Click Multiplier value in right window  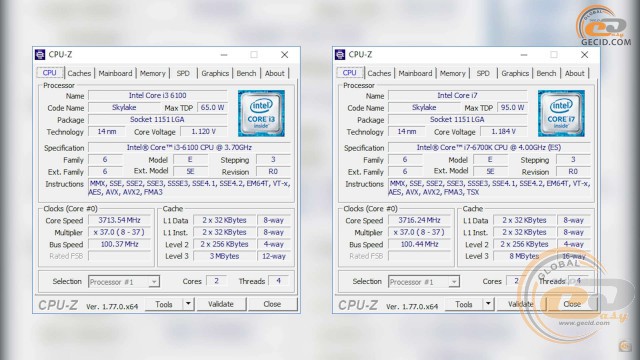419,232
